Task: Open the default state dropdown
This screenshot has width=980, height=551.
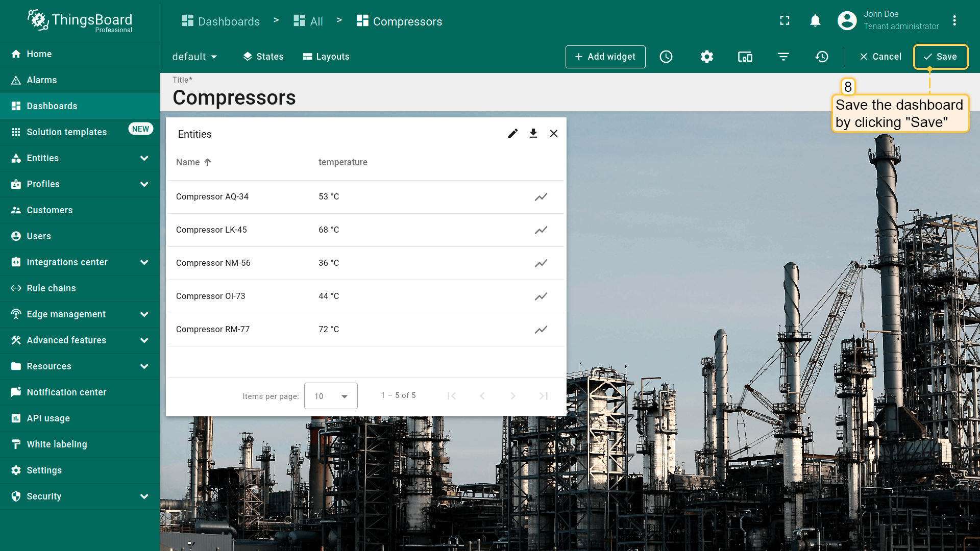Action: 194,57
